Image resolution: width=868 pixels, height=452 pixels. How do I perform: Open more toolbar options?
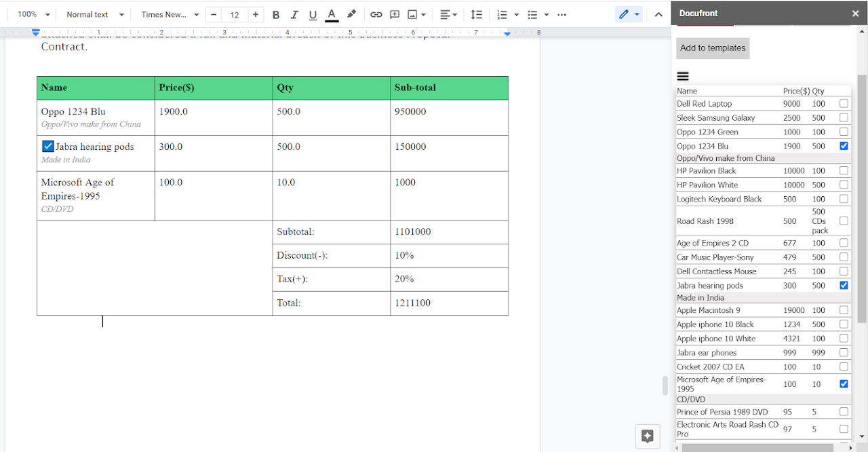coord(561,14)
